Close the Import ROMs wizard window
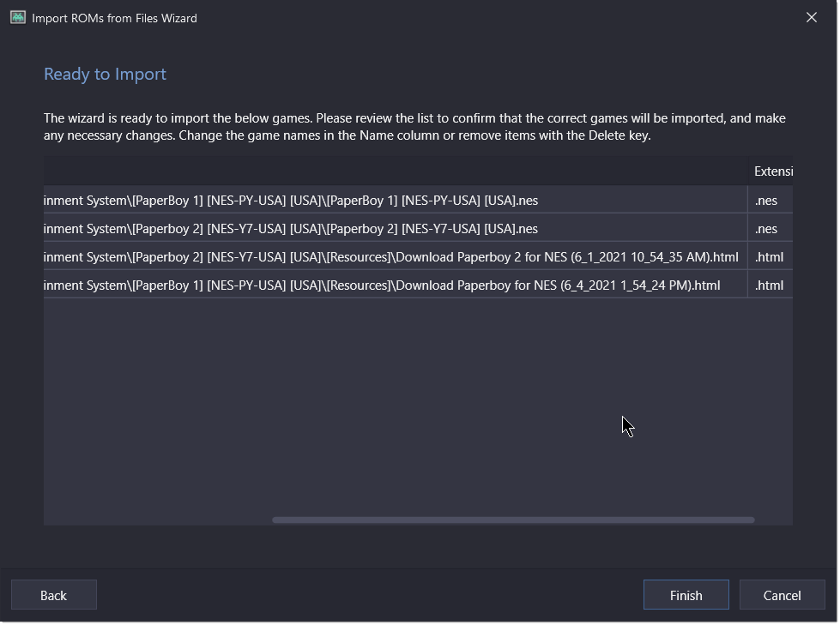Image resolution: width=840 pixels, height=625 pixels. [812, 18]
